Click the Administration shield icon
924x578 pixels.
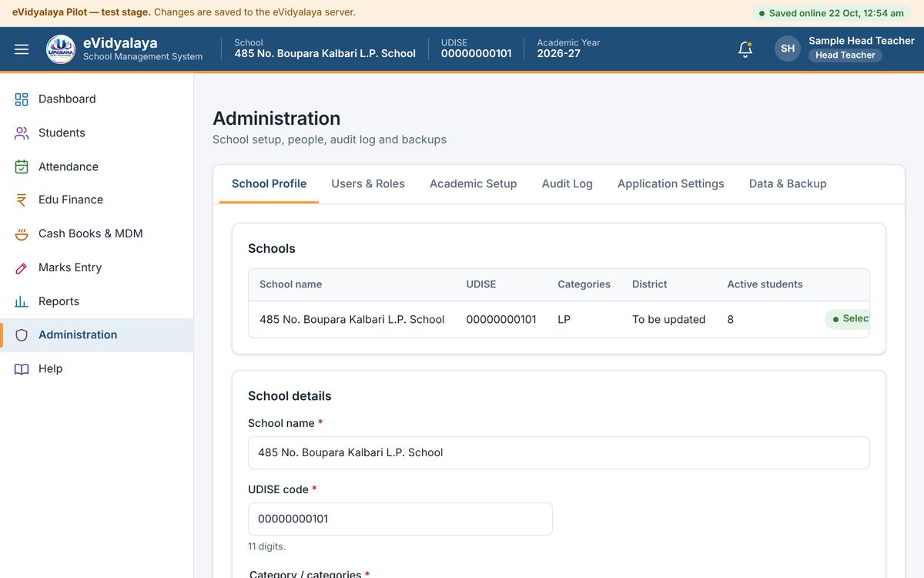[22, 335]
